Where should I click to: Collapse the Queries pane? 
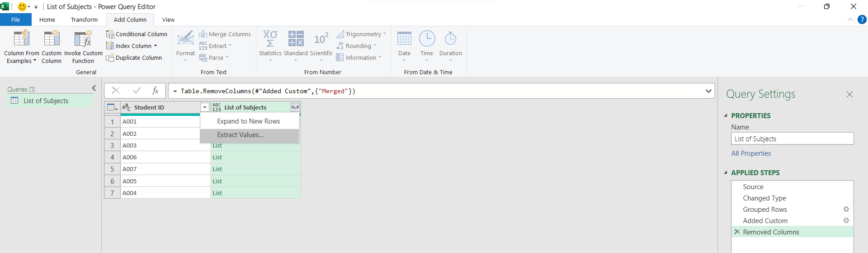pos(94,88)
